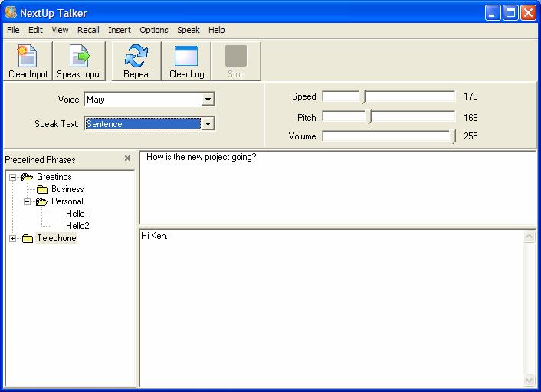The height and width of the screenshot is (392, 541).
Task: Click in the text input box with 'How is the new project going?'
Action: [x=338, y=188]
